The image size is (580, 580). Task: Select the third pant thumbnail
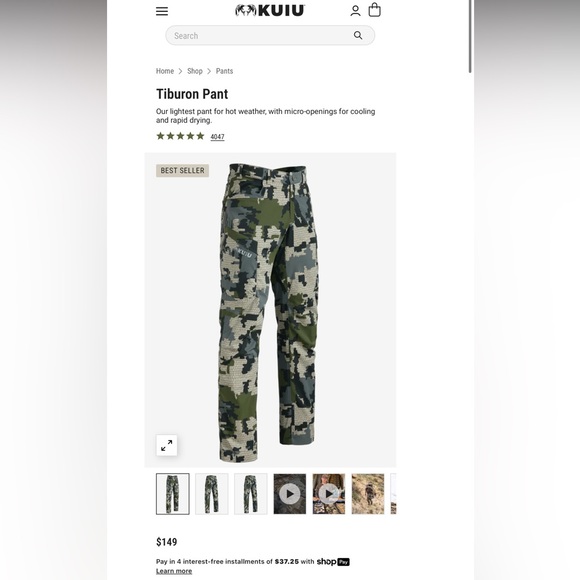click(251, 494)
